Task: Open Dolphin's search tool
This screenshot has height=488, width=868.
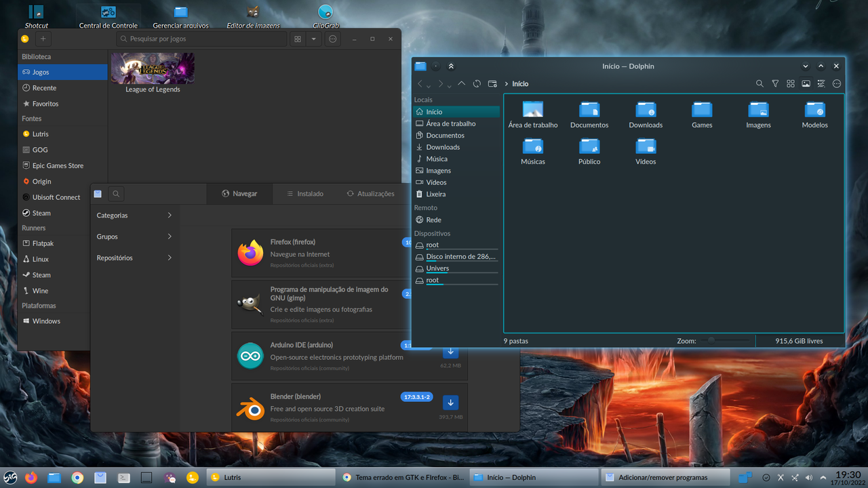Action: point(759,83)
